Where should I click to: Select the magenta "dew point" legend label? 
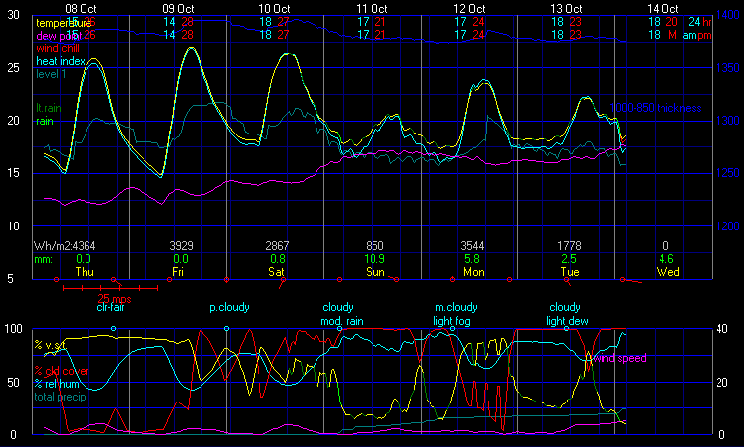(59, 36)
